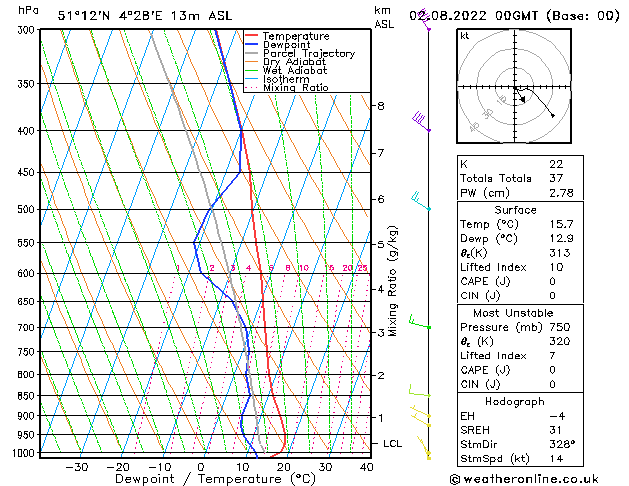Click the purple wind barb at 300 hPa
This screenshot has height=486, width=629.
point(424,21)
